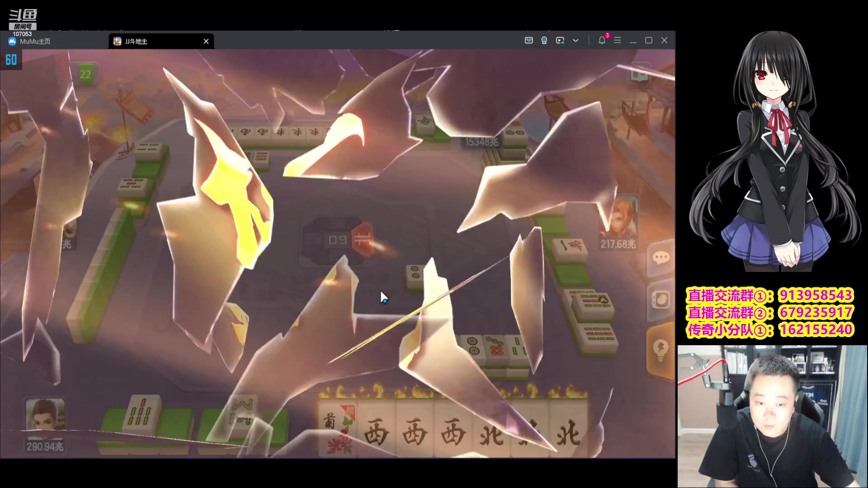Click the 60 FPS indicator
This screenshot has width=868, height=488.
coord(11,60)
